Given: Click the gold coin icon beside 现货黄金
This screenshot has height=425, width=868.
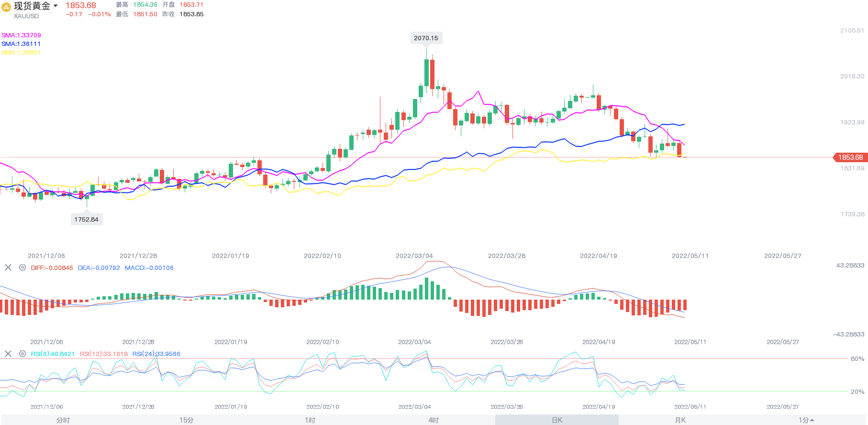Looking at the screenshot, I should click(6, 7).
